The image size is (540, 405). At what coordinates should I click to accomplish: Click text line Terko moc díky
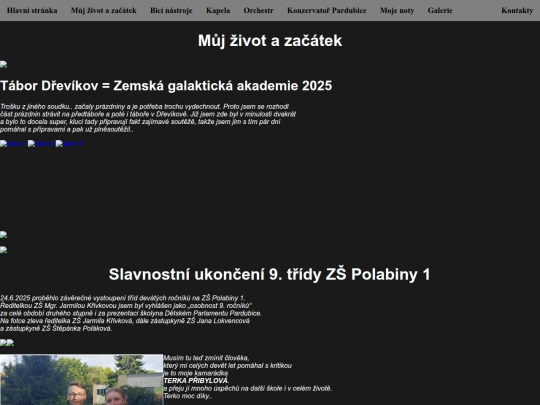point(188,396)
